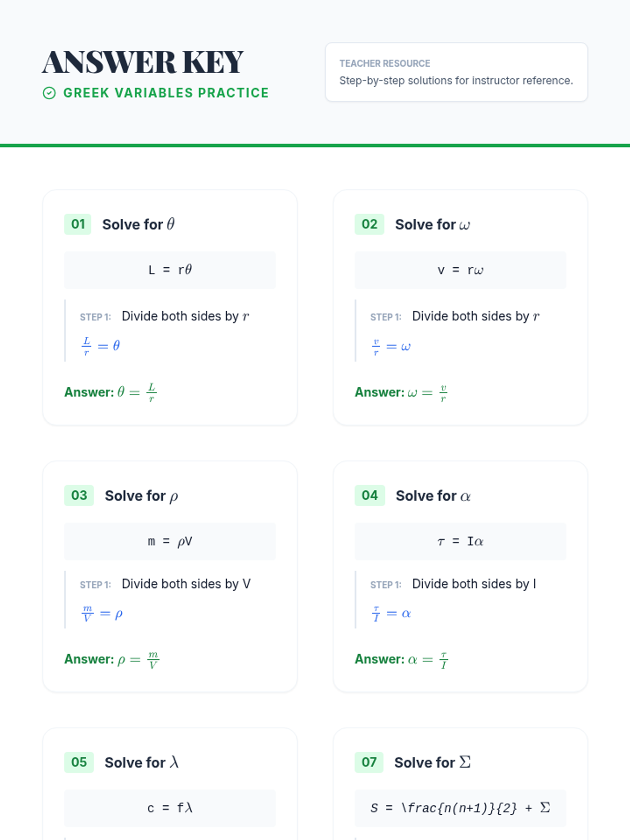This screenshot has height=840, width=630.
Task: Open the Teacher Resource info card
Action: click(456, 72)
